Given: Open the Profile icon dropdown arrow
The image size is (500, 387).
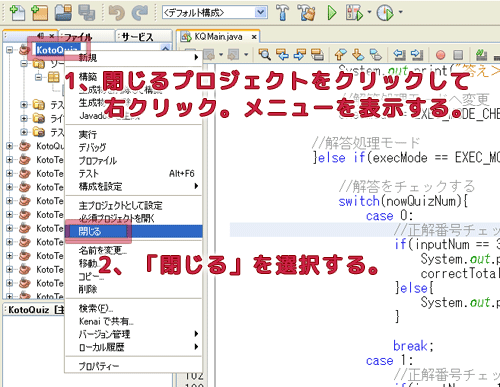Looking at the screenshot, I should 400,12.
